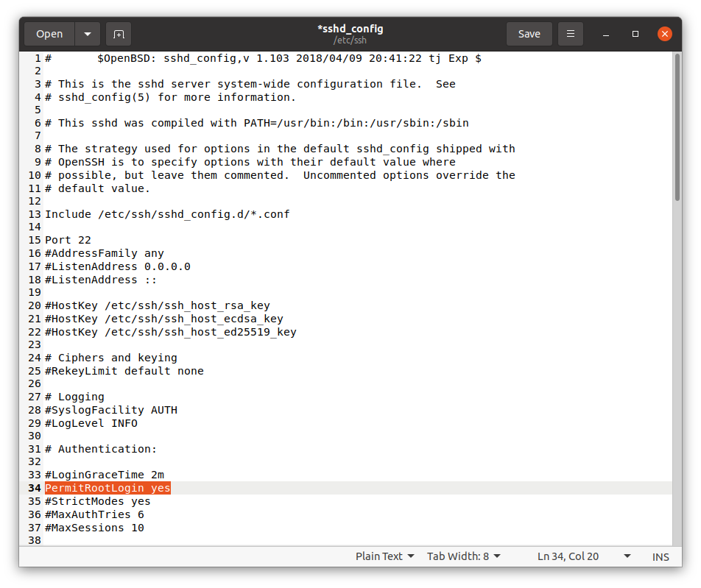Click the sshd_config(5) for more information line
This screenshot has width=701, height=588.
pos(171,97)
